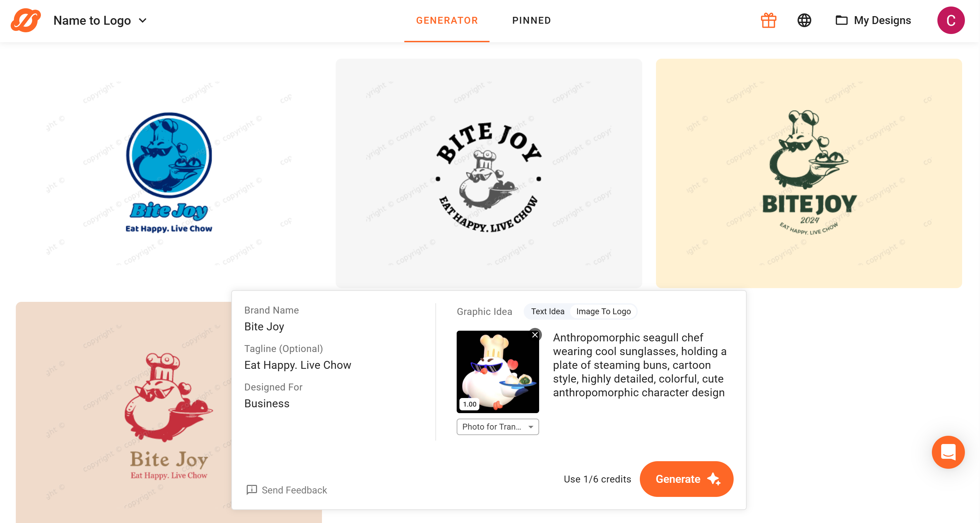Image resolution: width=980 pixels, height=523 pixels.
Task: Open the user avatar C menu
Action: [x=950, y=21]
